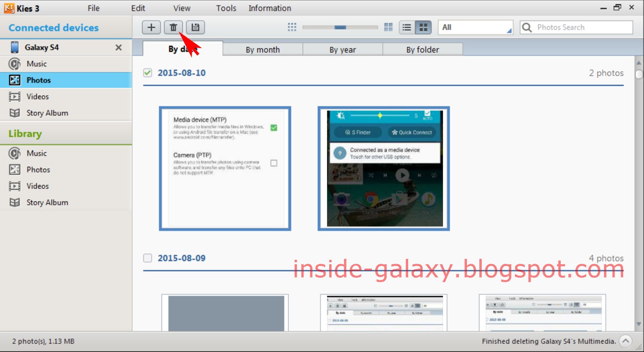The image size is (644, 352).
Task: Click the '2 photo(s), 1.13 MB' status text
Action: coord(43,341)
